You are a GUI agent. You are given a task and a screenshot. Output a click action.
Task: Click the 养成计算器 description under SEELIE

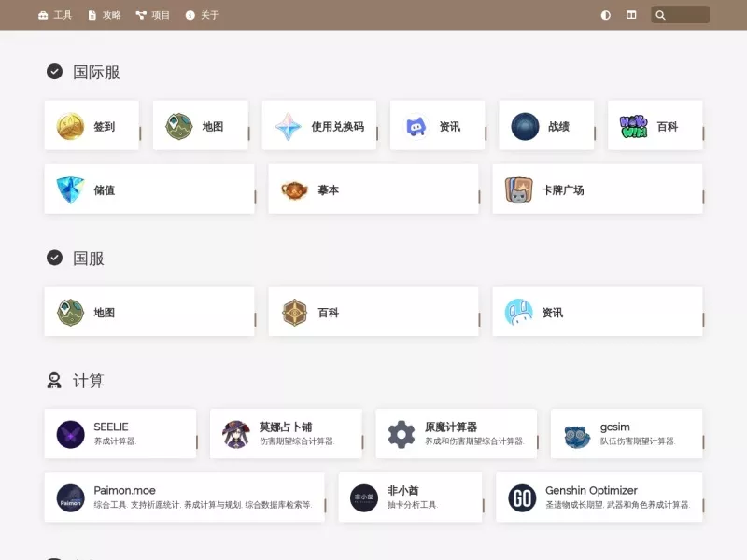pyautogui.click(x=115, y=441)
